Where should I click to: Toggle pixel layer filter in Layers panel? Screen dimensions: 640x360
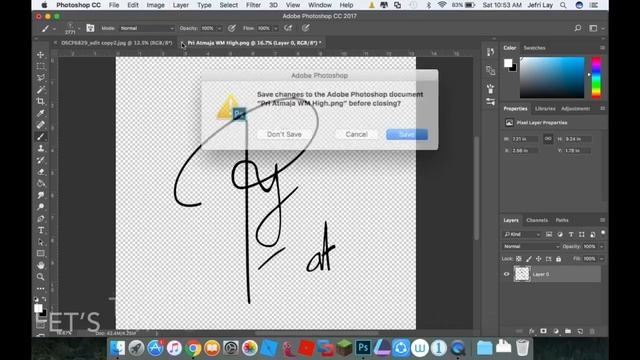click(549, 234)
